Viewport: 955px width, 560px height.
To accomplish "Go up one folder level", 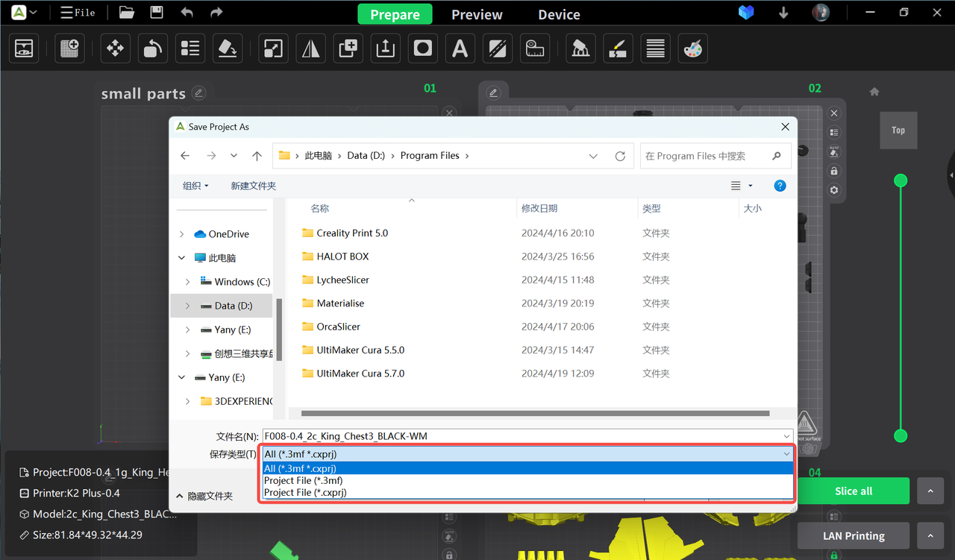I will [257, 156].
